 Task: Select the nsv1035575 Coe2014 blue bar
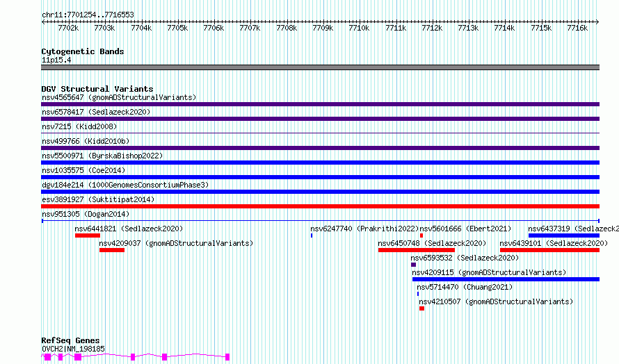pos(320,177)
